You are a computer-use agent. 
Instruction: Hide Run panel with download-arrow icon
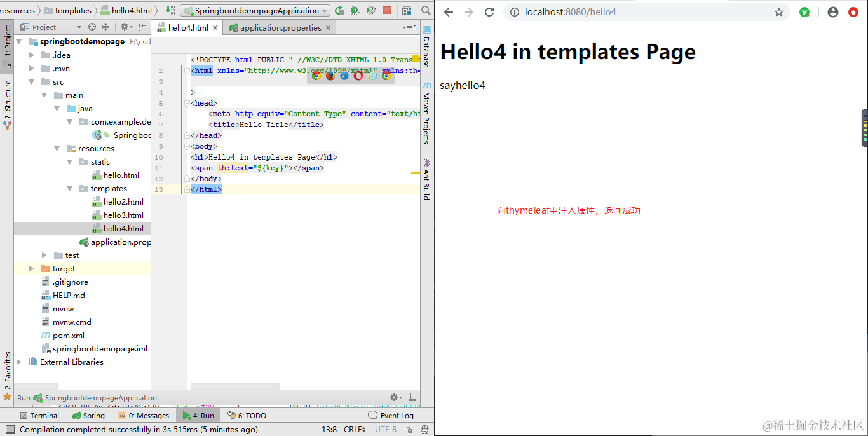[x=412, y=397]
